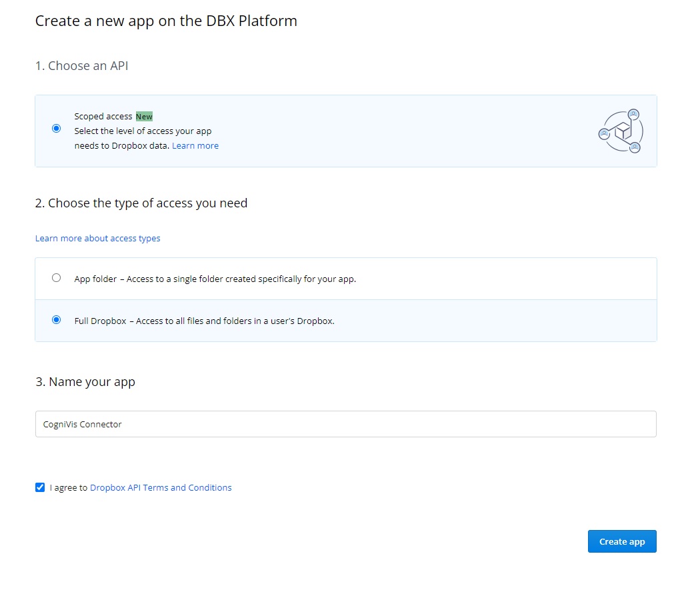Viewport: 700px width, 594px height.
Task: Click the 'I agree to' label text
Action: (x=69, y=487)
